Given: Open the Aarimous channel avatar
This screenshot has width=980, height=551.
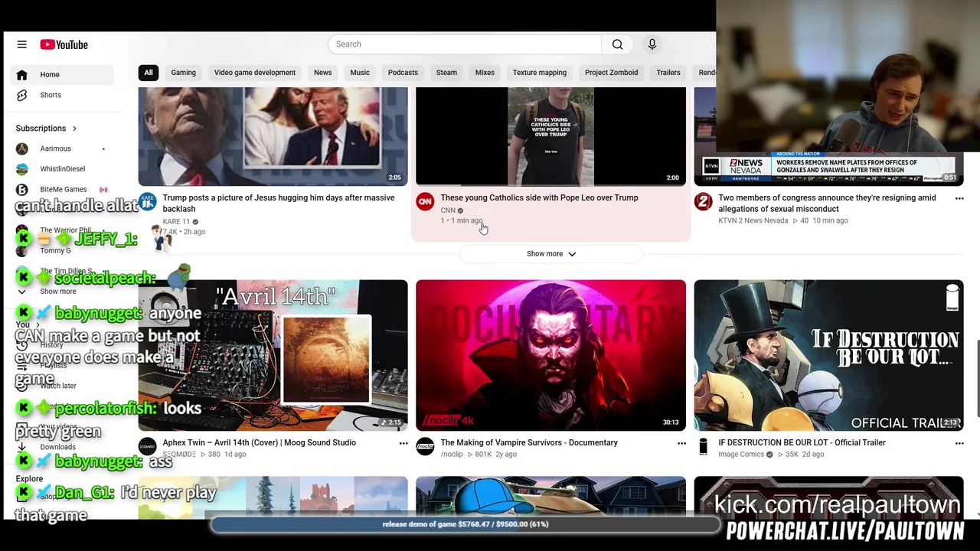Looking at the screenshot, I should pyautogui.click(x=22, y=148).
